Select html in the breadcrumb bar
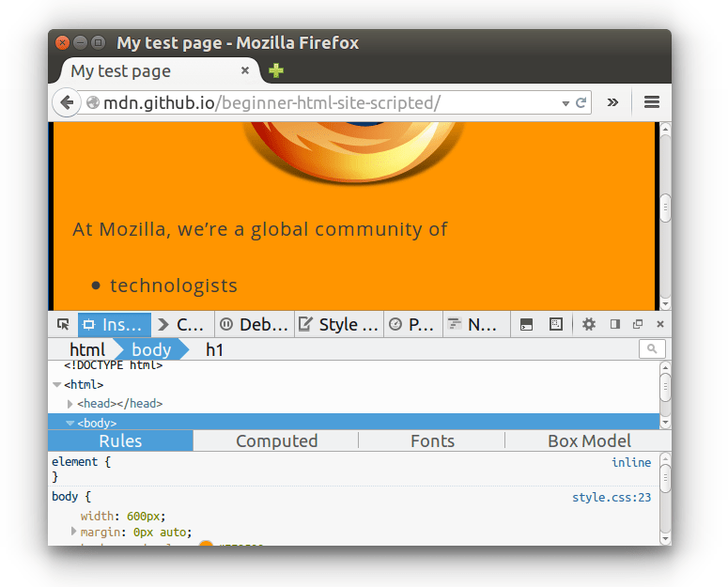Screen dimensions: 728x587 (x=87, y=350)
